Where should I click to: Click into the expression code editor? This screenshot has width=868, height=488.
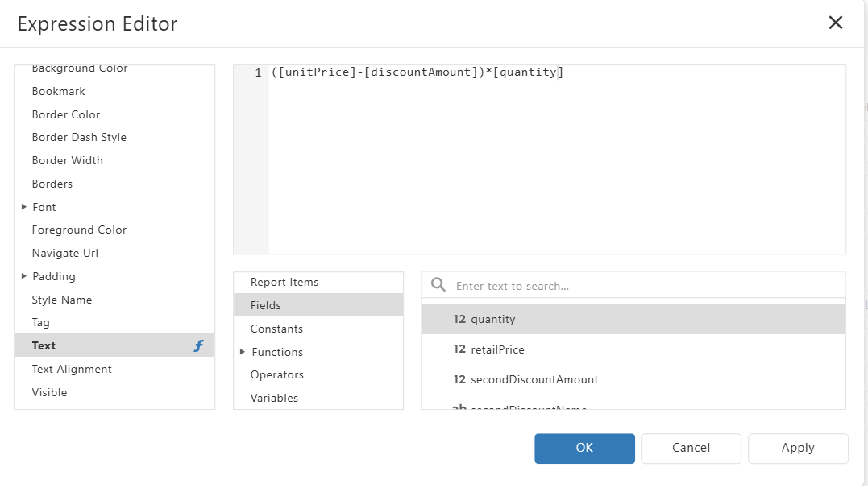coord(556,161)
